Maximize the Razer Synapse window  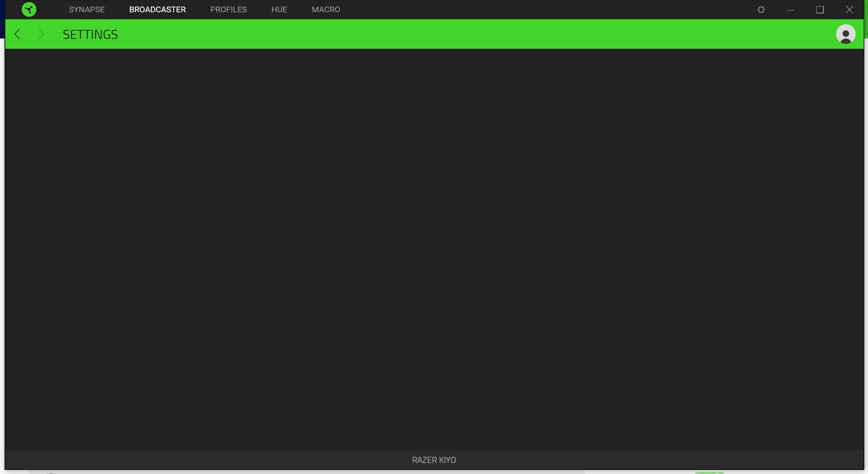[x=820, y=9]
